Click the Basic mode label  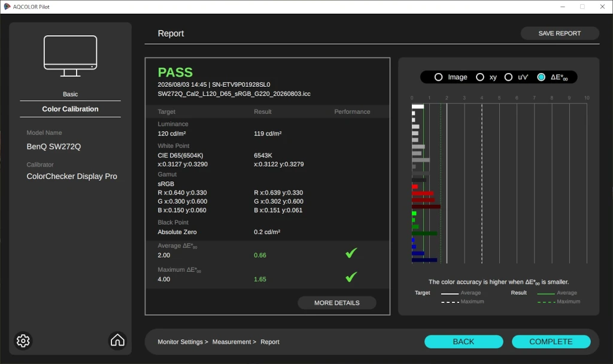[71, 94]
